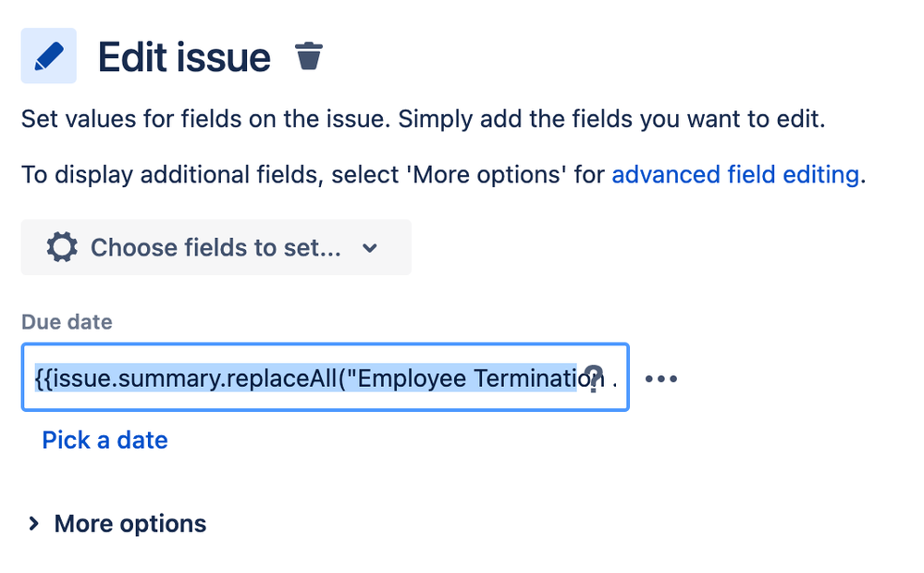Click the Edit issue heading
924x573 pixels.
tap(184, 57)
